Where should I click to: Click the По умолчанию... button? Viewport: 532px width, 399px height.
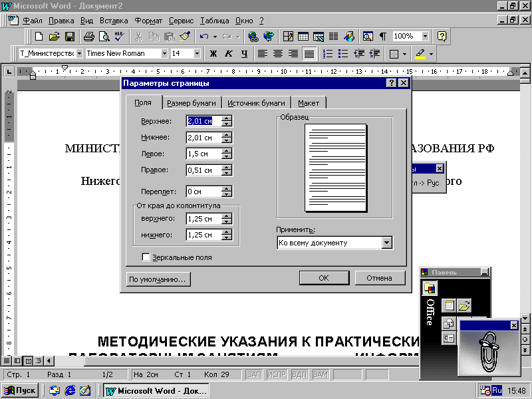[x=158, y=279]
